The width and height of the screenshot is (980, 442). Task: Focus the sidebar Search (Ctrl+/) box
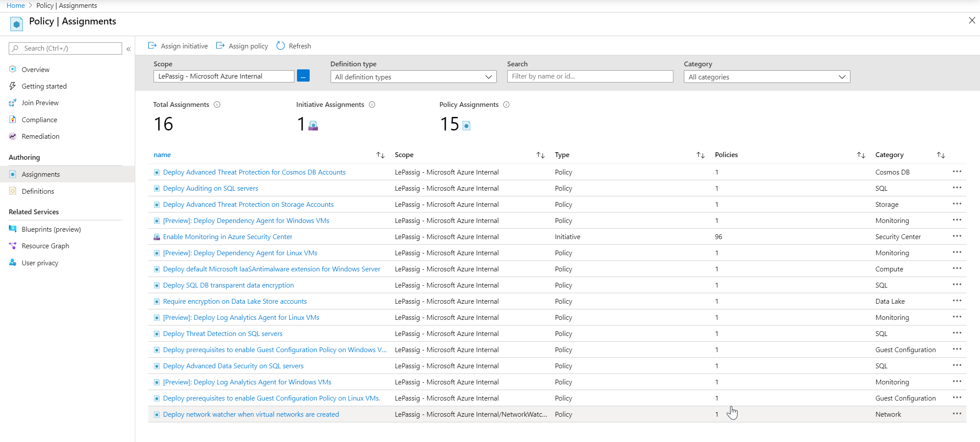(65, 48)
